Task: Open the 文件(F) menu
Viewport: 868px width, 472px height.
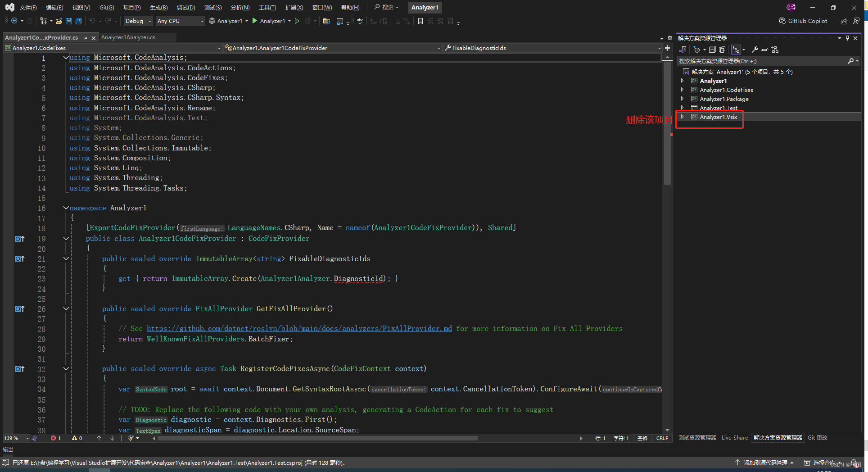Action: click(28, 7)
